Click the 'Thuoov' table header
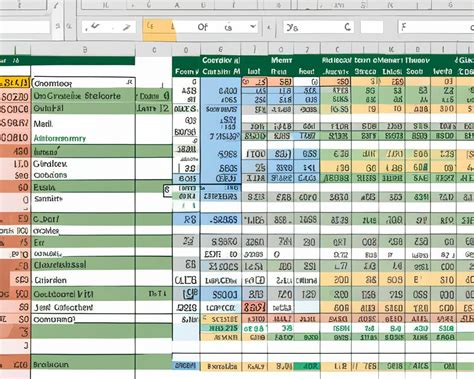The width and height of the screenshot is (474, 379). (417, 60)
